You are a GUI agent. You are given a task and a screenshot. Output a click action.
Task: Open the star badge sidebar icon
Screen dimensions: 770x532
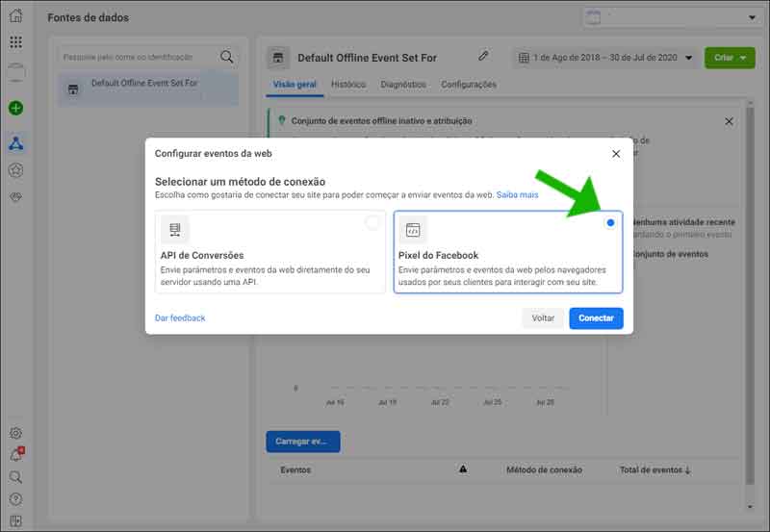coord(15,170)
